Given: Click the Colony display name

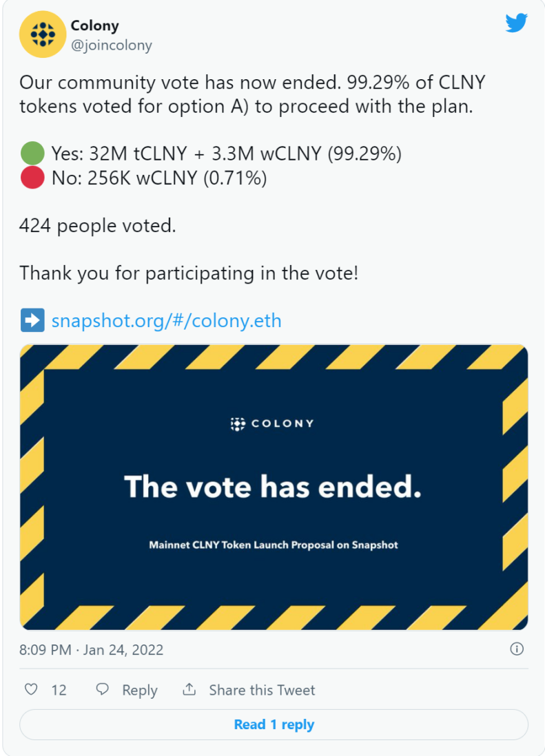Looking at the screenshot, I should (x=94, y=25).
